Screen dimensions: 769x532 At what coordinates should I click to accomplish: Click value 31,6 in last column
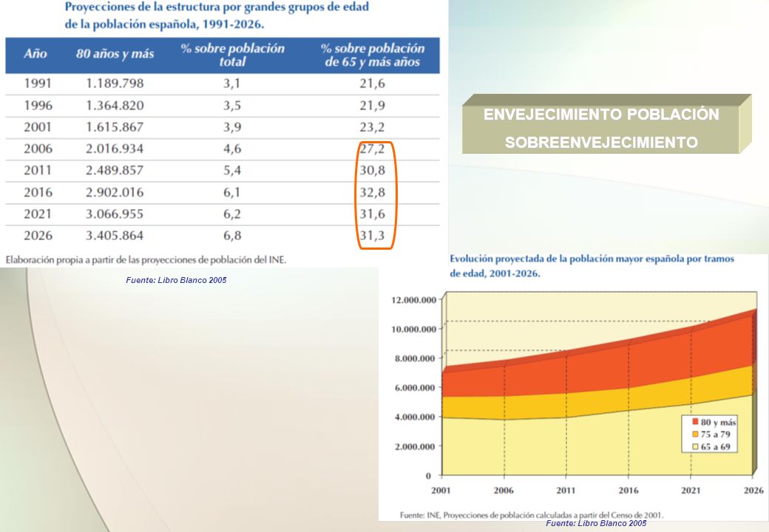(x=372, y=214)
